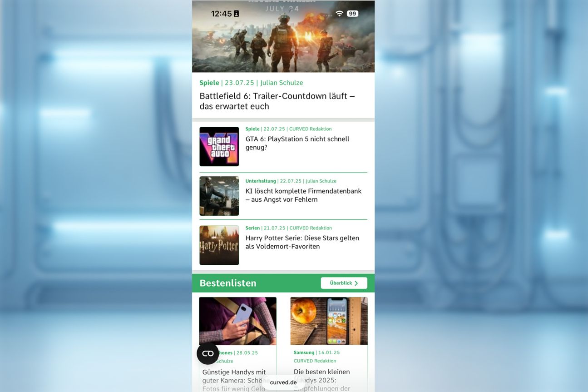588x392 pixels.
Task: Tap the battery indicator showing 99
Action: click(352, 14)
